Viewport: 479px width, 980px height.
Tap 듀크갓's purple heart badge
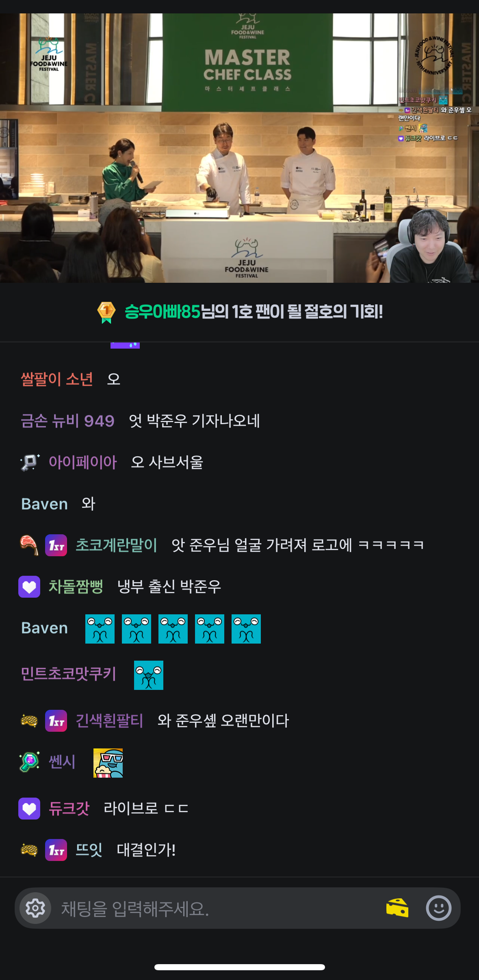(29, 809)
